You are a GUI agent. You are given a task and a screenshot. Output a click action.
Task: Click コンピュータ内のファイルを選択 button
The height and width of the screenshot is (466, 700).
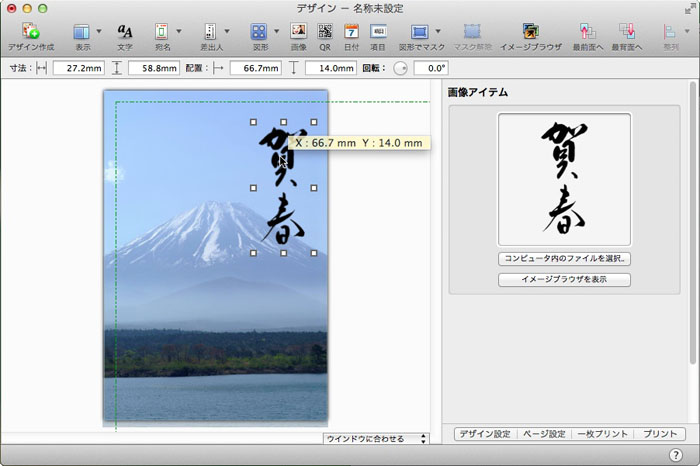565,258
